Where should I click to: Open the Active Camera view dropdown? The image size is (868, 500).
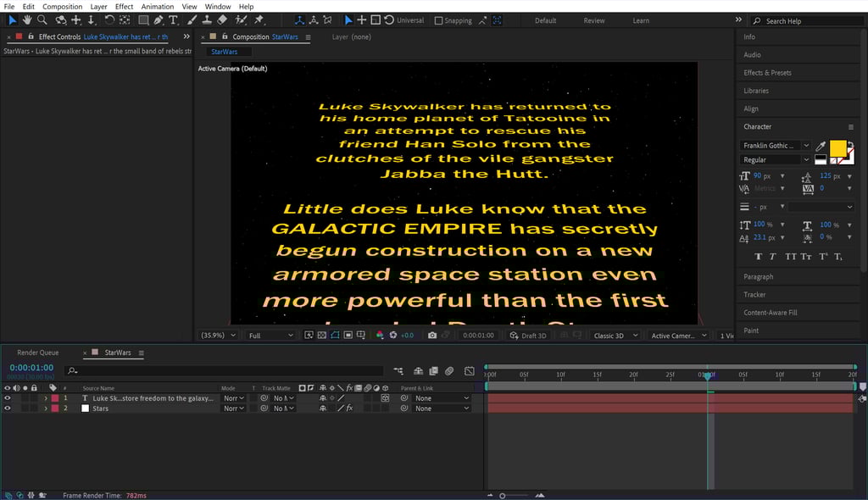point(679,336)
